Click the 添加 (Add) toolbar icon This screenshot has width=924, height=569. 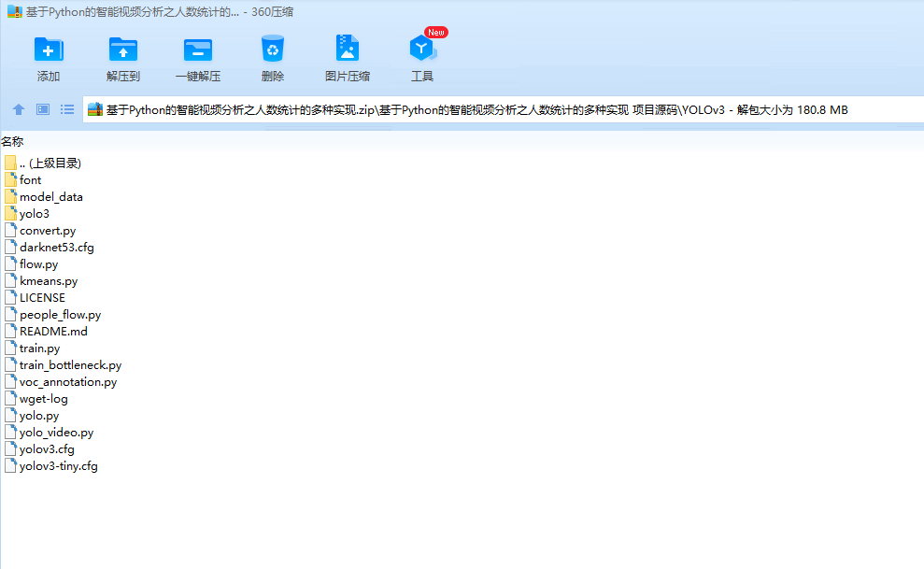pyautogui.click(x=49, y=50)
